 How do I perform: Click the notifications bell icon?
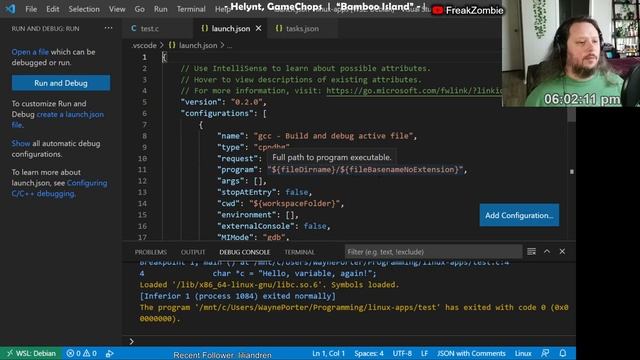(x=563, y=353)
